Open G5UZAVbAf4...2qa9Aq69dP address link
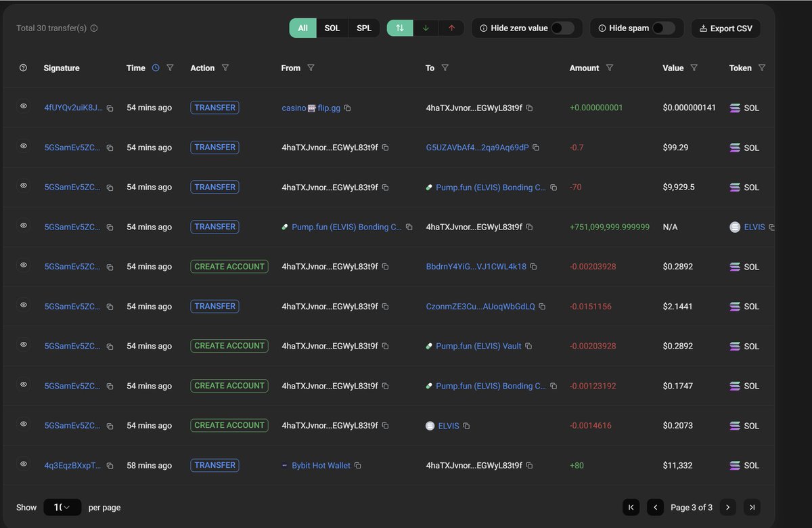The image size is (812, 528). pos(478,148)
